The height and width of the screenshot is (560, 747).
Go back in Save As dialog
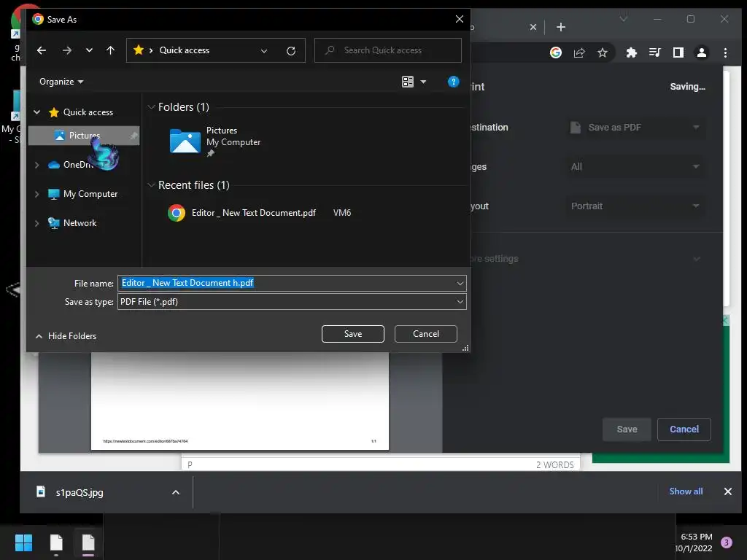[x=42, y=50]
